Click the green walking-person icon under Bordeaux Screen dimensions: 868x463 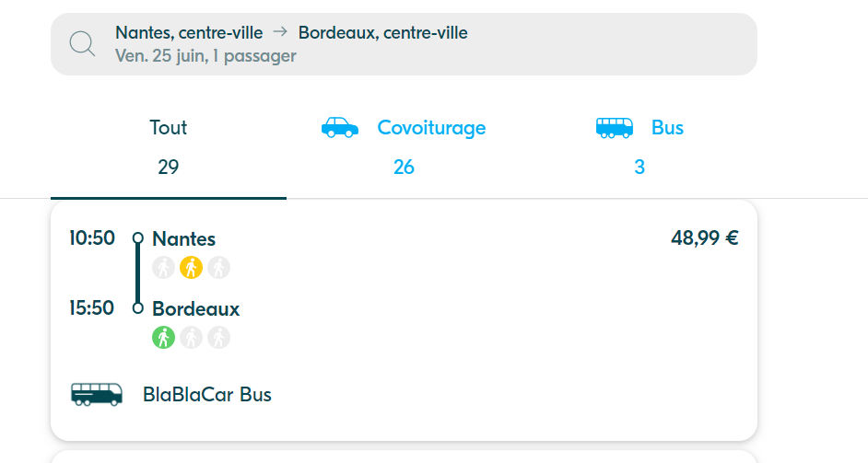click(x=163, y=338)
